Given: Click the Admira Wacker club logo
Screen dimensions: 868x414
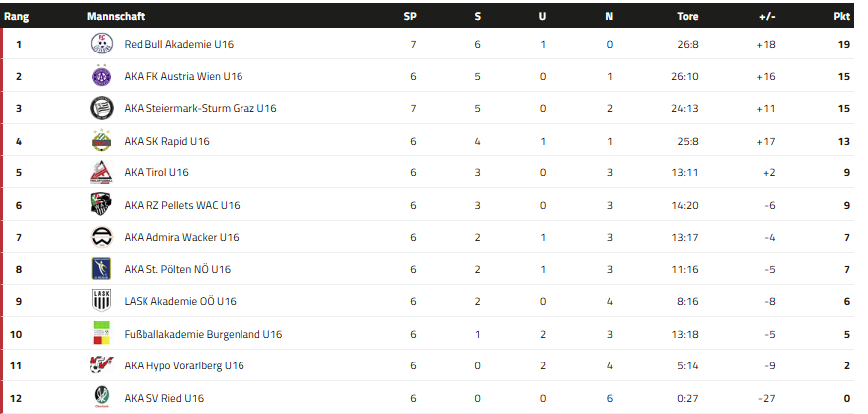Looking at the screenshot, I should [101, 237].
